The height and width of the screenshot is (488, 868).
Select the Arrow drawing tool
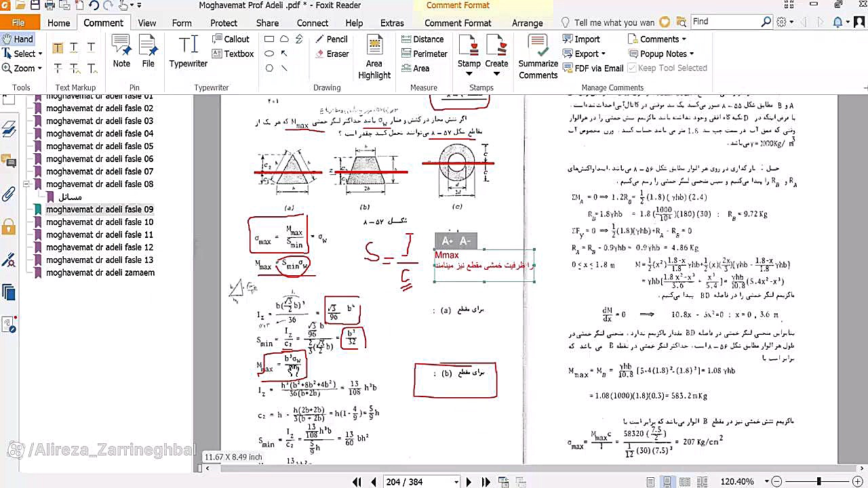(x=284, y=54)
